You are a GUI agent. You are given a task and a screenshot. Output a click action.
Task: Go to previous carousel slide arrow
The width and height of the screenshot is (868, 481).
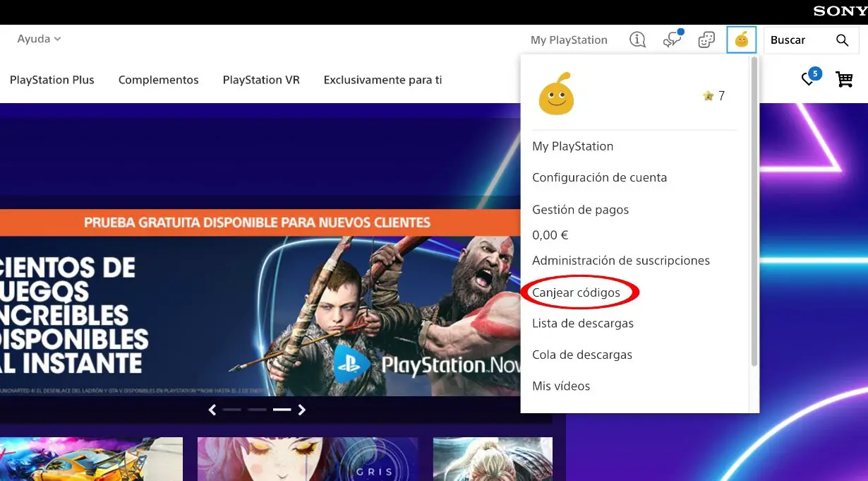coord(212,410)
